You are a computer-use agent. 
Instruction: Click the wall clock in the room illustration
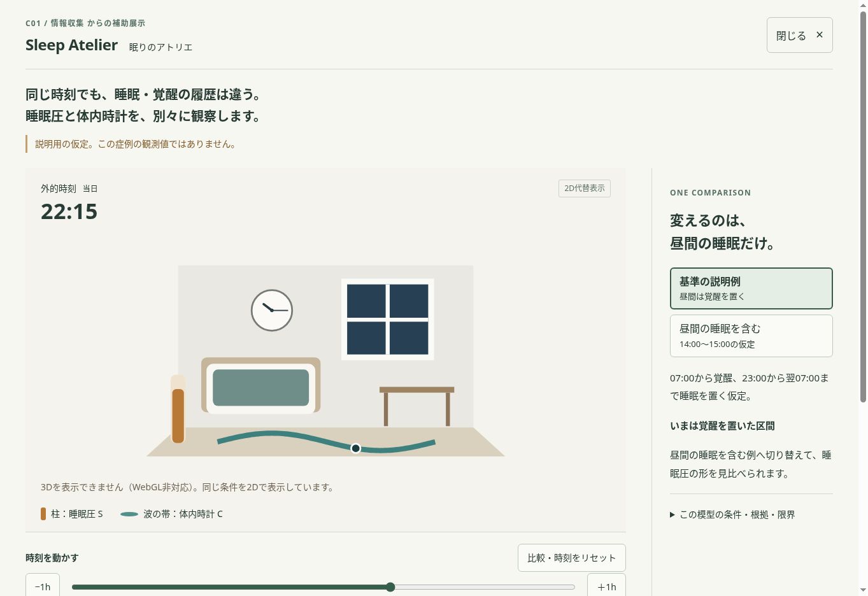pyautogui.click(x=272, y=310)
